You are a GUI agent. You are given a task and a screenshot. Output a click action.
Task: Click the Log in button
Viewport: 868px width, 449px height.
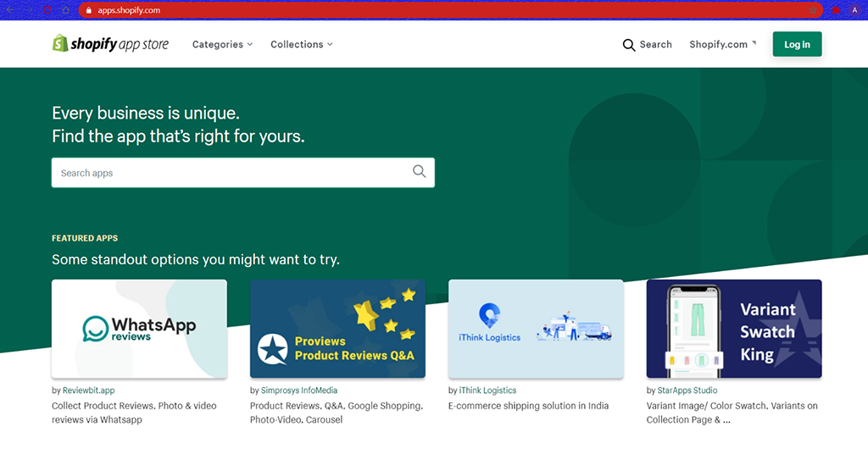pyautogui.click(x=797, y=44)
